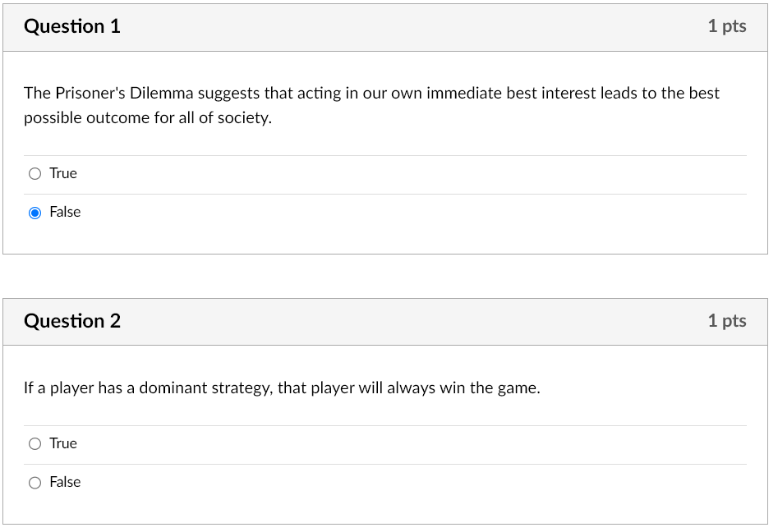Image resolution: width=778 pixels, height=532 pixels.
Task: Click the 1 pts label for Question 2
Action: 727,321
